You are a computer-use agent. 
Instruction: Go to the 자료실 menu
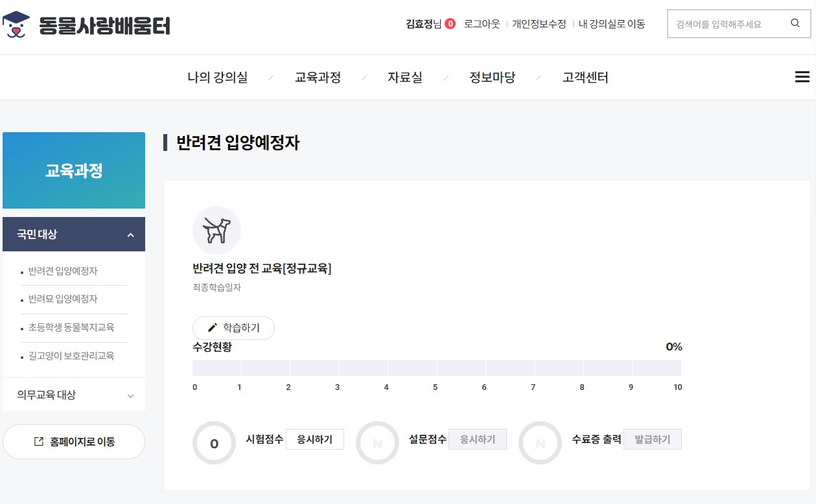coord(405,78)
